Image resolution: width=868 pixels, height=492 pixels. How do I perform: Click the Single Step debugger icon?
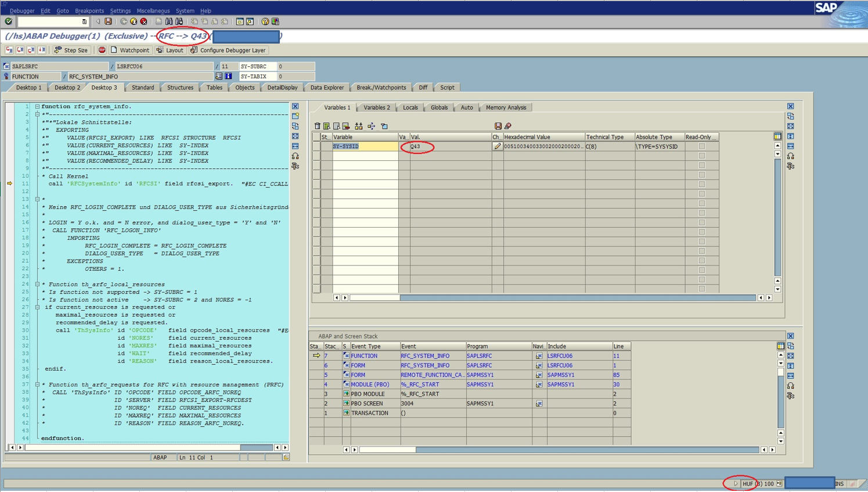pos(9,50)
